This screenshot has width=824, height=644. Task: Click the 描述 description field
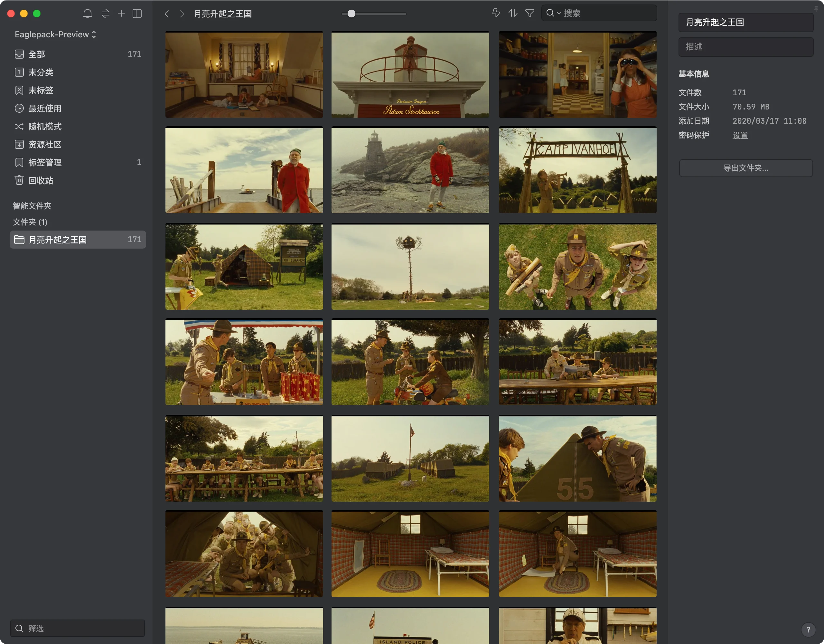745,47
